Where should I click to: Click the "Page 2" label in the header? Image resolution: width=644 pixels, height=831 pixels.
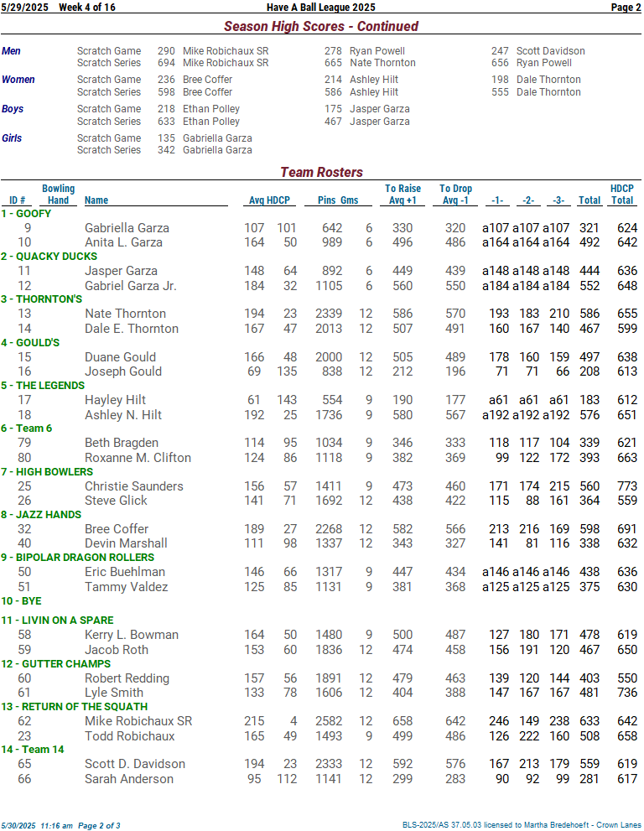626,8
